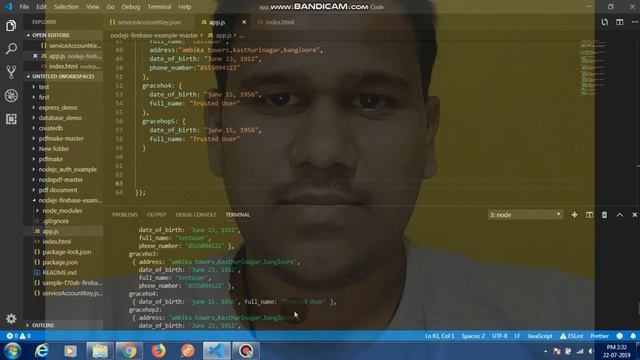
Task: Click the editor minimap
Action: click(x=592, y=67)
